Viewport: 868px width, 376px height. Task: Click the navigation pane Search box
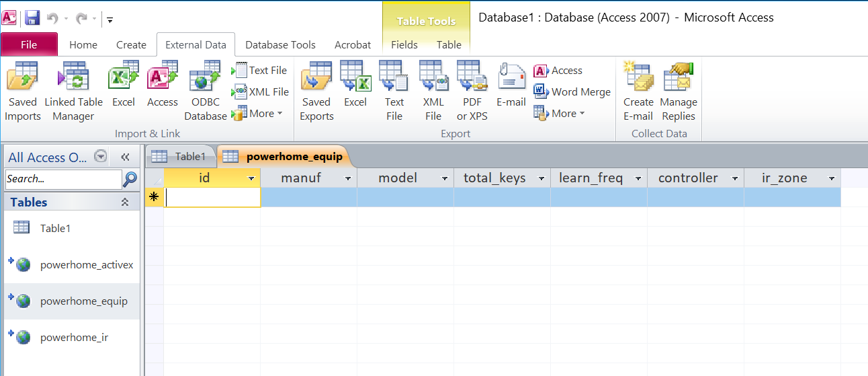(x=63, y=179)
